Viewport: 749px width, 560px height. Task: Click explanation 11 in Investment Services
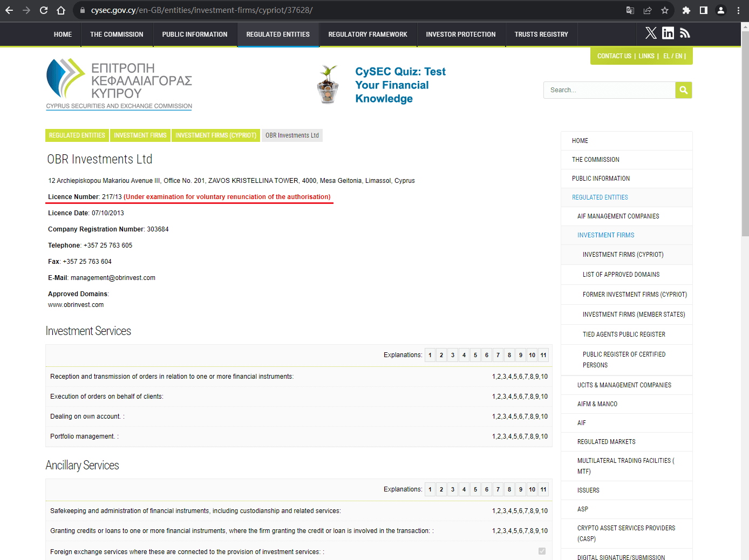[543, 355]
